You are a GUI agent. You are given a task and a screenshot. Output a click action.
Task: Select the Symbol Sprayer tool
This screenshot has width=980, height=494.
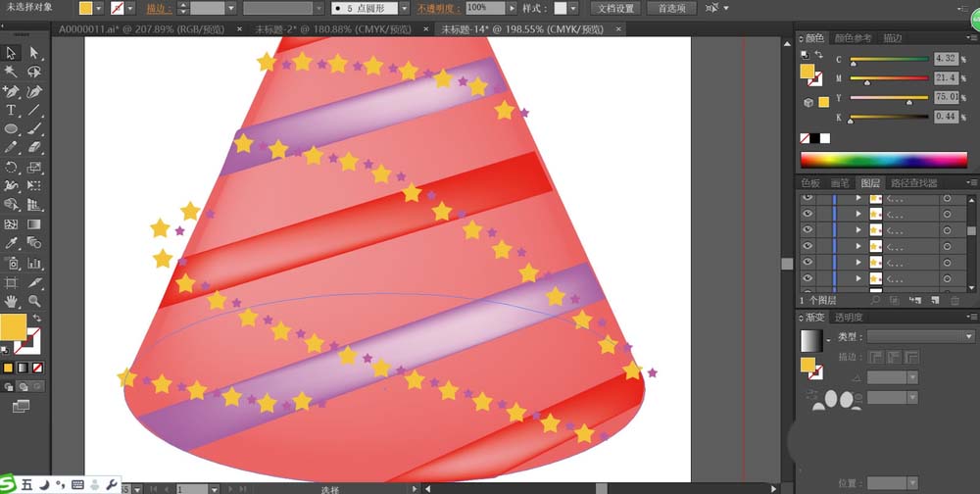tap(11, 264)
